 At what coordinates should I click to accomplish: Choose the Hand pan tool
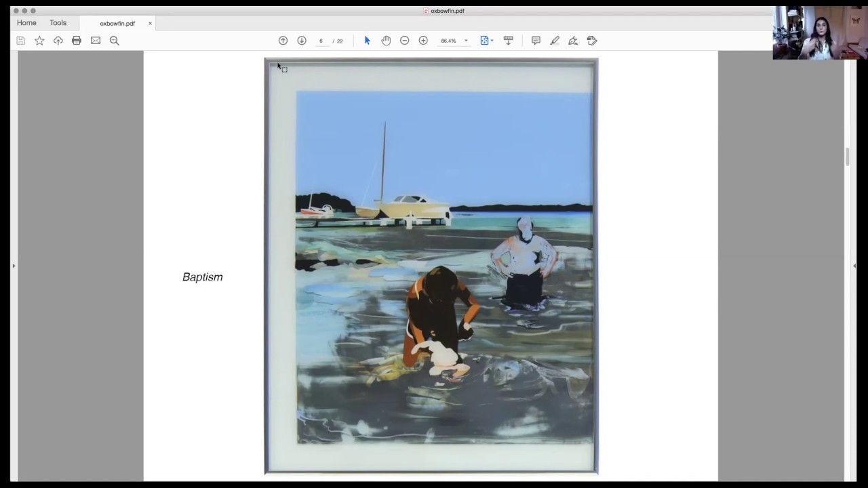pos(386,41)
